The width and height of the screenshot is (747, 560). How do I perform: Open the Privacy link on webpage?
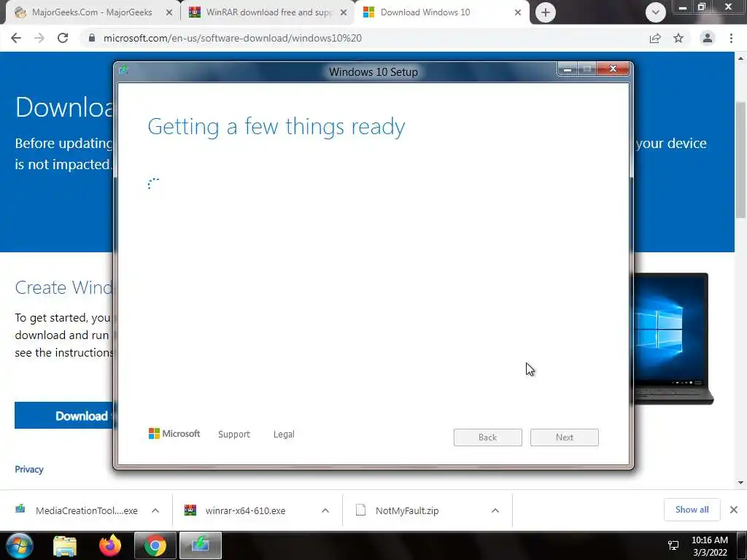pyautogui.click(x=29, y=470)
